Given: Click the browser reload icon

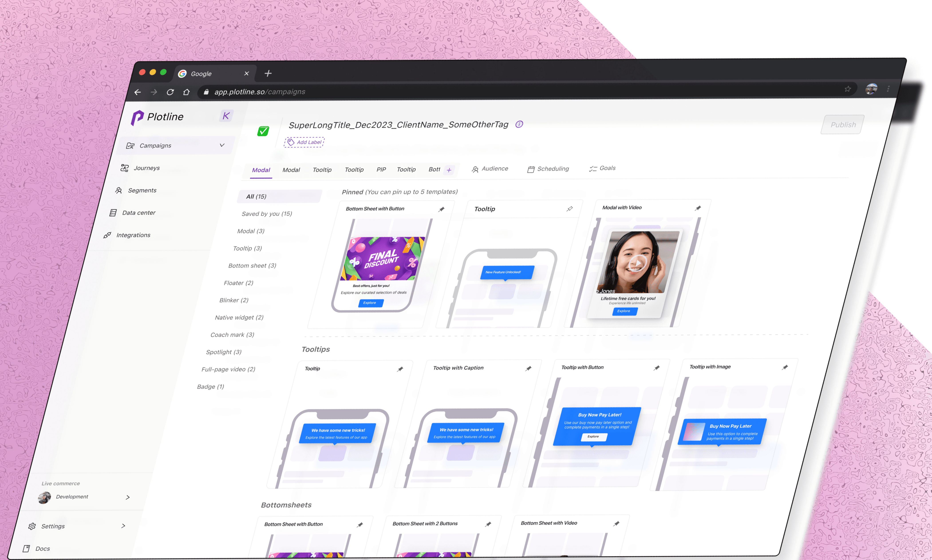Looking at the screenshot, I should coord(170,92).
